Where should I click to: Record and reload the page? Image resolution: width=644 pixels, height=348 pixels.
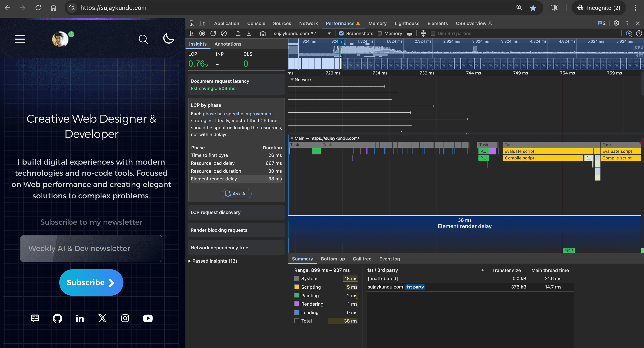213,33
